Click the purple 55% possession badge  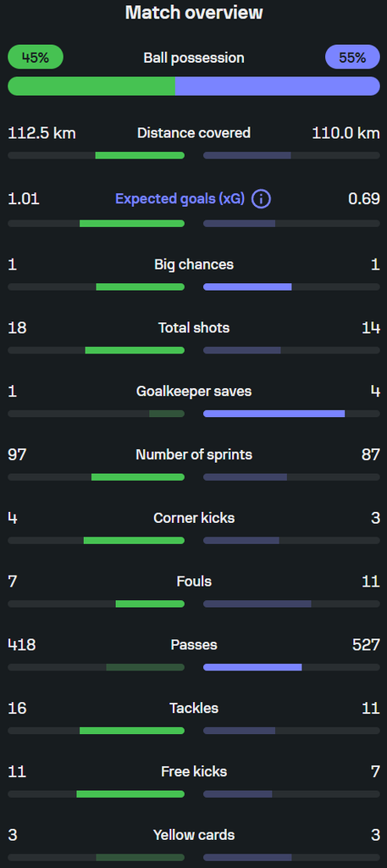coord(352,57)
